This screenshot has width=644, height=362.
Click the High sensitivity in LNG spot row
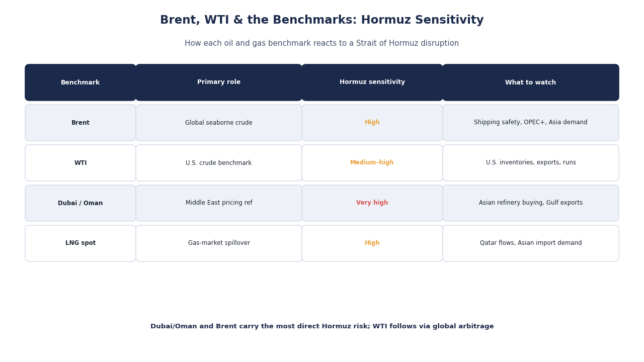372,243
